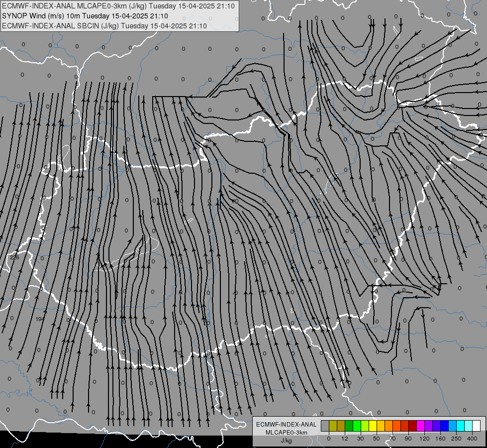Click the legend value label 50
The height and width of the screenshot is (448, 487).
pos(377,439)
